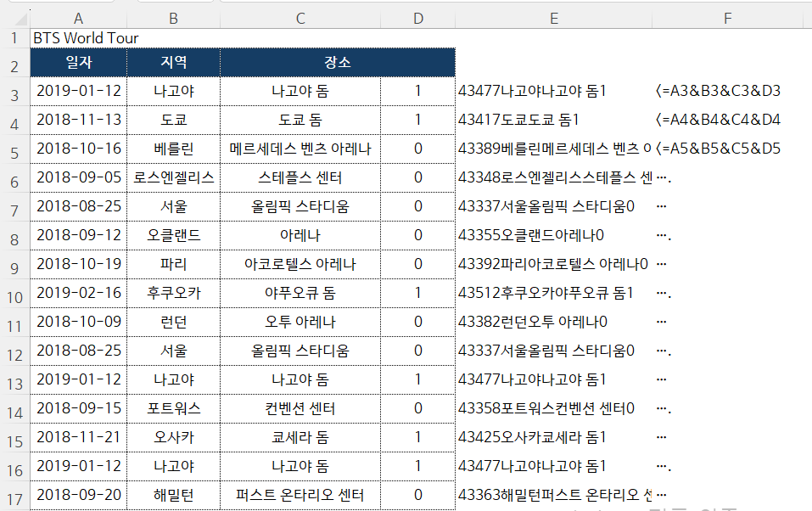
Task: Select the '베를린' cell
Action: (x=173, y=149)
